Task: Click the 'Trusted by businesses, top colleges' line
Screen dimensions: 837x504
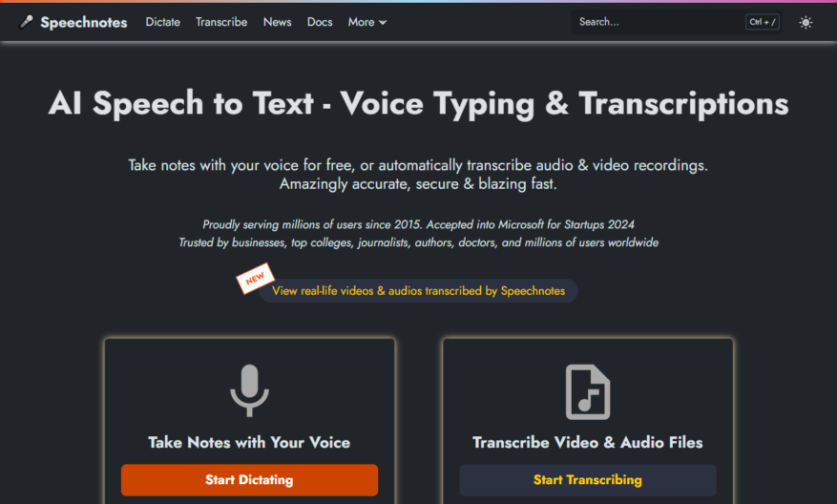Action: click(x=418, y=242)
